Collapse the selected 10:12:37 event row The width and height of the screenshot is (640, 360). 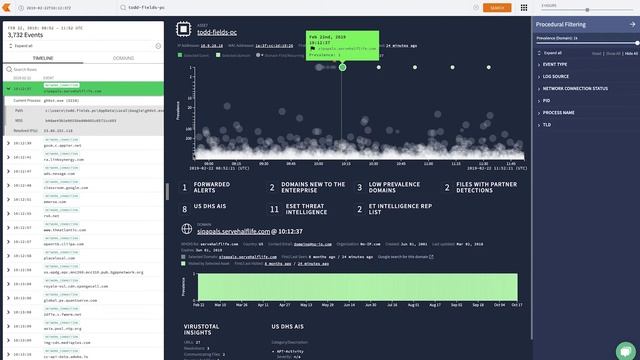pyautogui.click(x=8, y=89)
